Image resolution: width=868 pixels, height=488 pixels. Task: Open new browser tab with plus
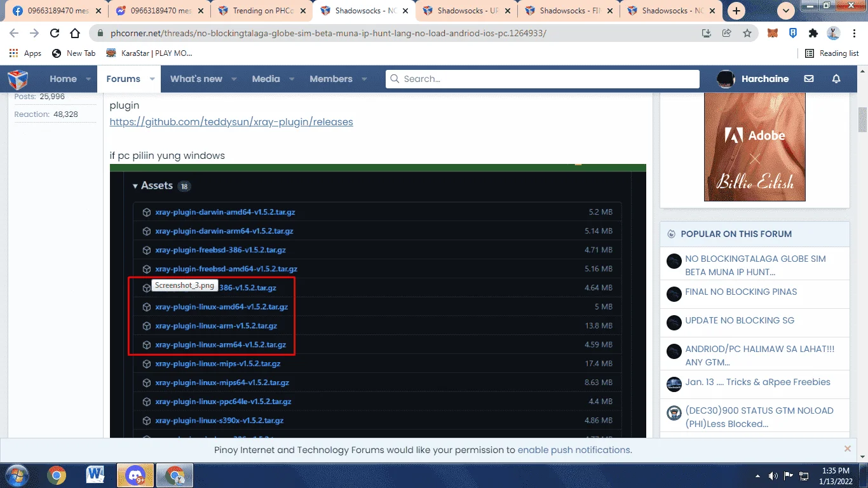tap(736, 11)
